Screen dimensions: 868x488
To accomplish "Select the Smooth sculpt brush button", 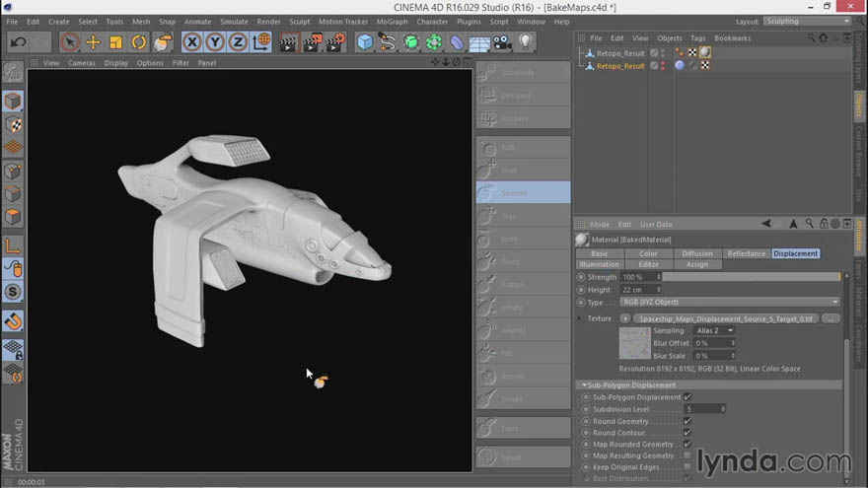I will [x=523, y=192].
